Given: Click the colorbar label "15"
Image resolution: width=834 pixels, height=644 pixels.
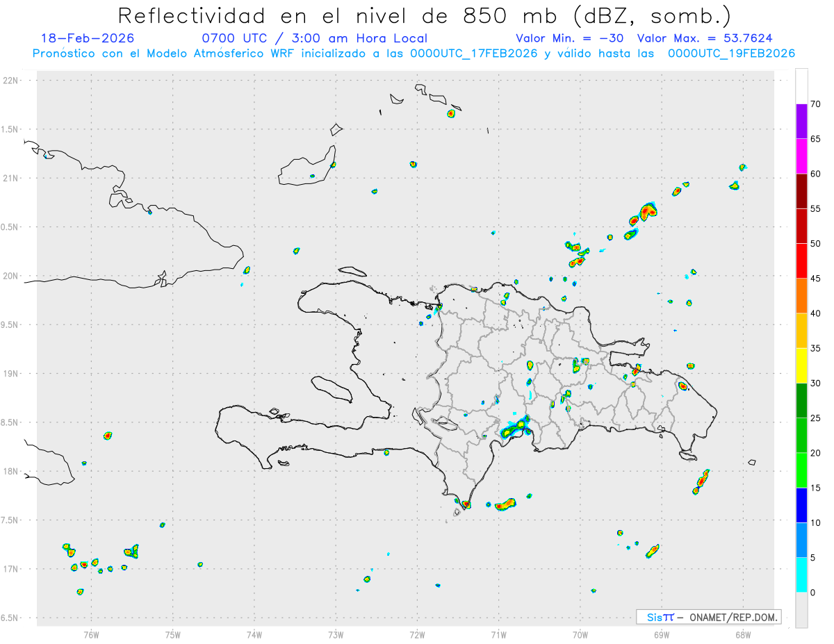Looking at the screenshot, I should 815,488.
